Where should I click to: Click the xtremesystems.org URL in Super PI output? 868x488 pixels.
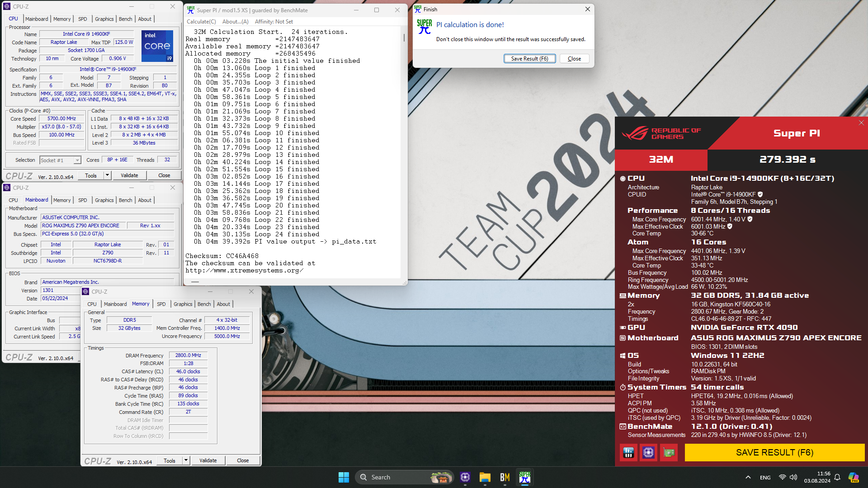coord(244,271)
